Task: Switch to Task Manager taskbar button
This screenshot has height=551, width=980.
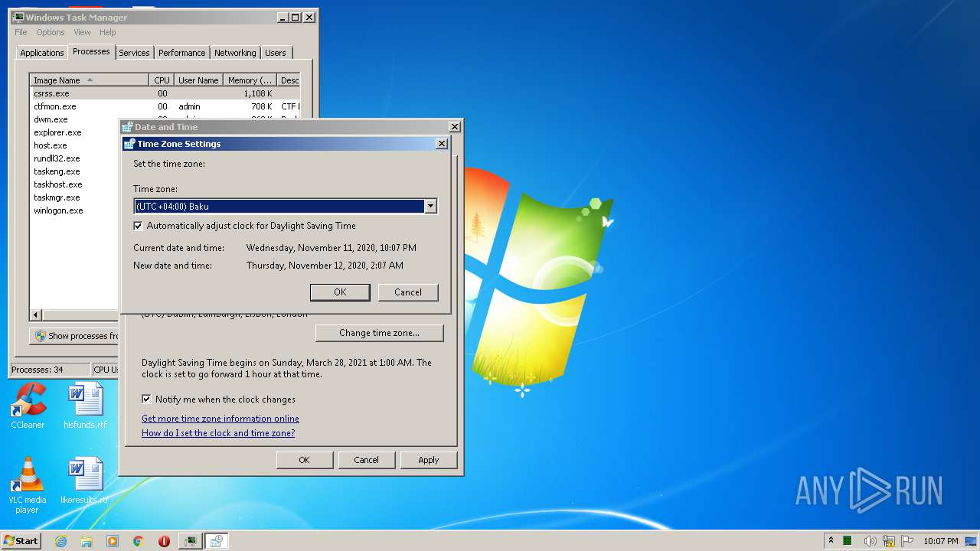Action: (190, 541)
